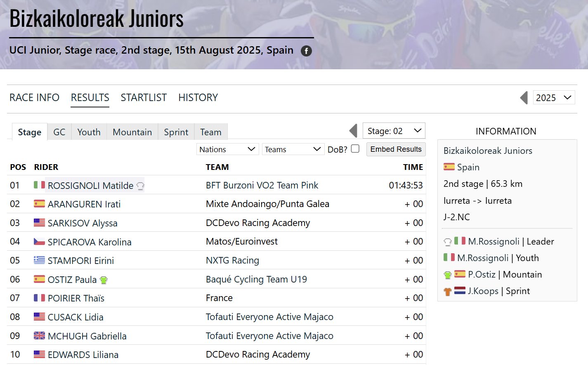The width and height of the screenshot is (588, 365).
Task: Click winning time 01:43:53
Action: click(x=406, y=185)
